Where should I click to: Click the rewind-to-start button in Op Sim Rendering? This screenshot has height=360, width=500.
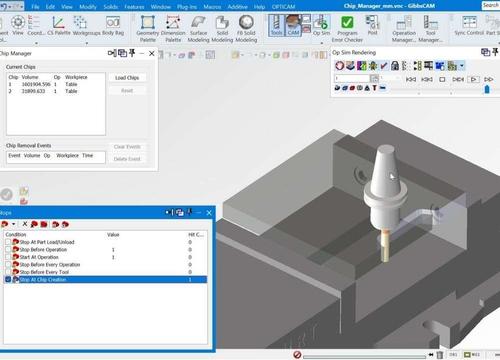[x=411, y=79]
